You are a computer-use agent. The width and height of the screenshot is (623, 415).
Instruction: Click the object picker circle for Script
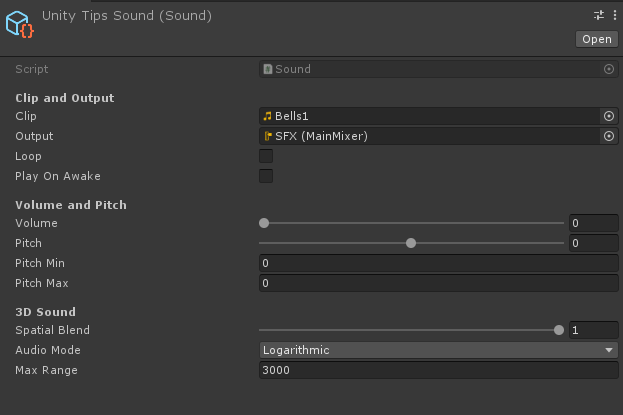pos(609,69)
